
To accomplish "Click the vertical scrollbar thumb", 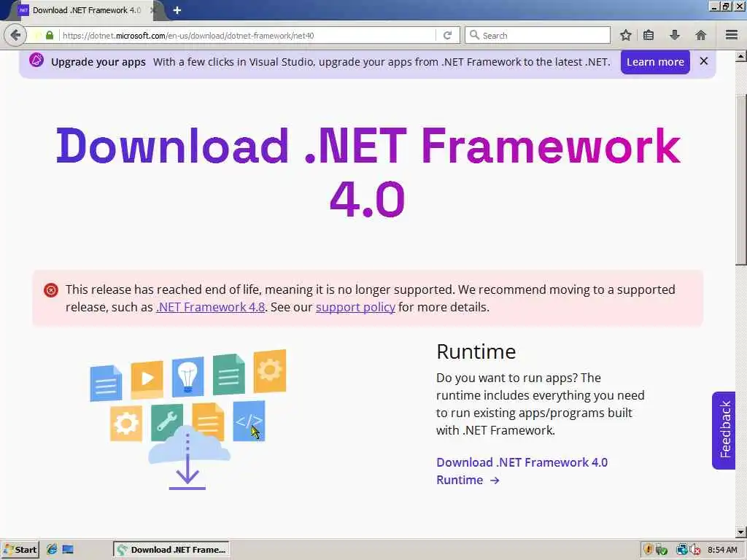I will 741,180.
